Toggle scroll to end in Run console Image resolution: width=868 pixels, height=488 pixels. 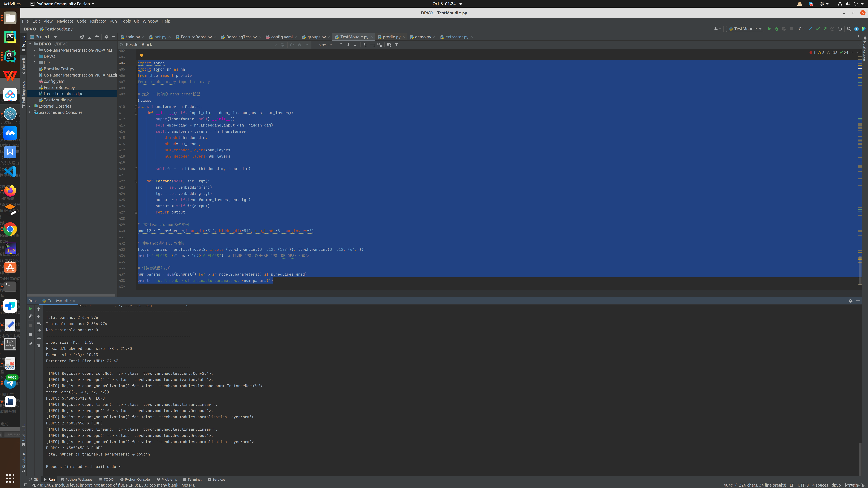39,331
